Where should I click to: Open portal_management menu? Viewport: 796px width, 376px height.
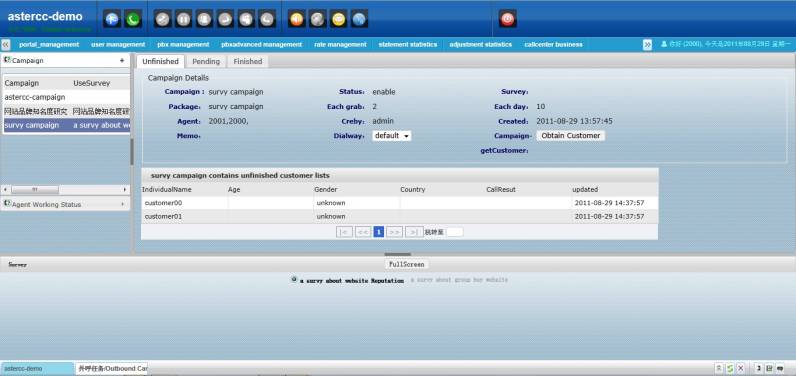(49, 45)
